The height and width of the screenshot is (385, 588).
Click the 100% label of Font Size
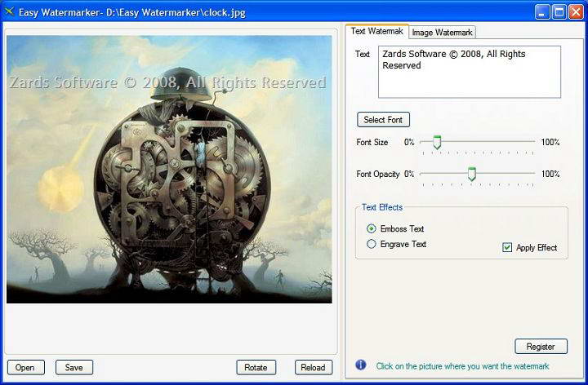[550, 142]
